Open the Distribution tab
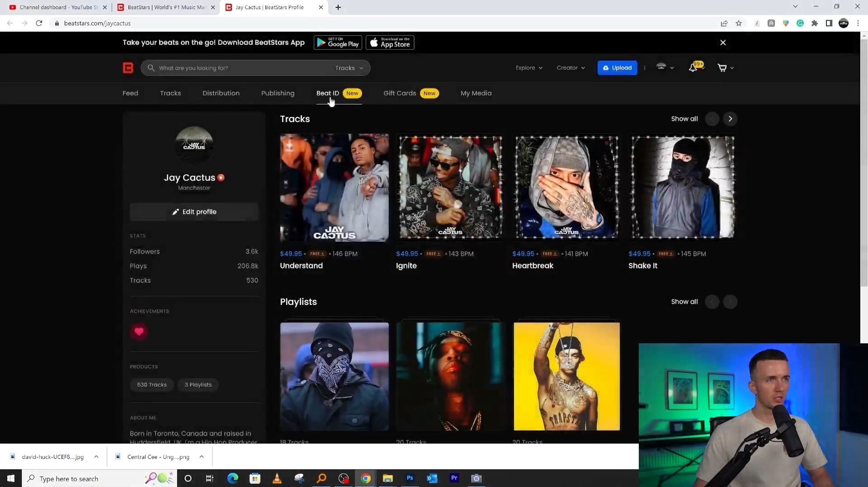 [221, 93]
